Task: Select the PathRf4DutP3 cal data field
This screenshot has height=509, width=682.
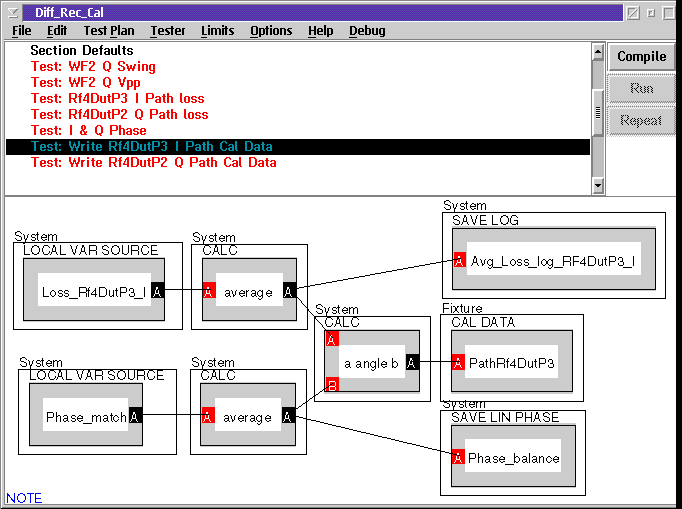Action: (x=512, y=362)
